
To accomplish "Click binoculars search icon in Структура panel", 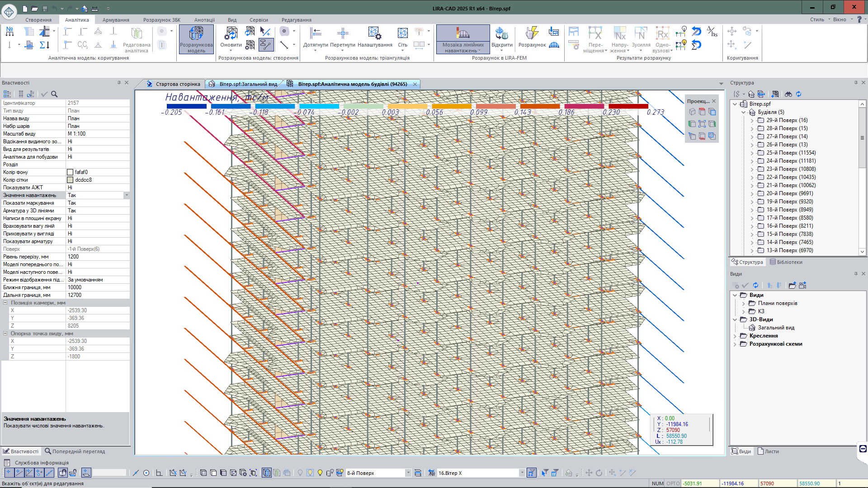I will point(788,94).
